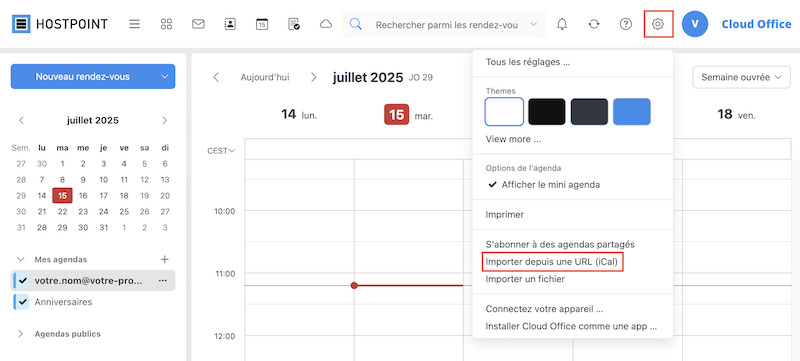800x361 pixels.
Task: Click the Nouveau rendez-vous button
Action: [83, 76]
